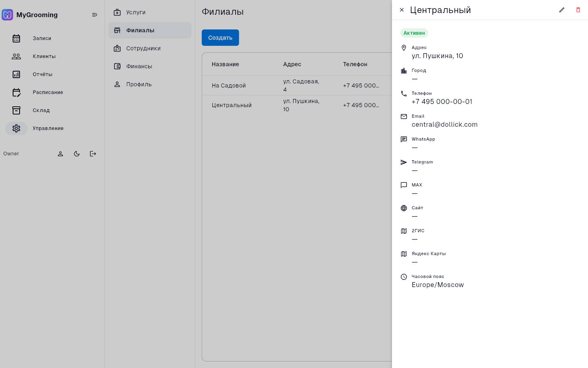Click the Europe/Moscow time zone value
The width and height of the screenshot is (588, 368).
point(438,285)
